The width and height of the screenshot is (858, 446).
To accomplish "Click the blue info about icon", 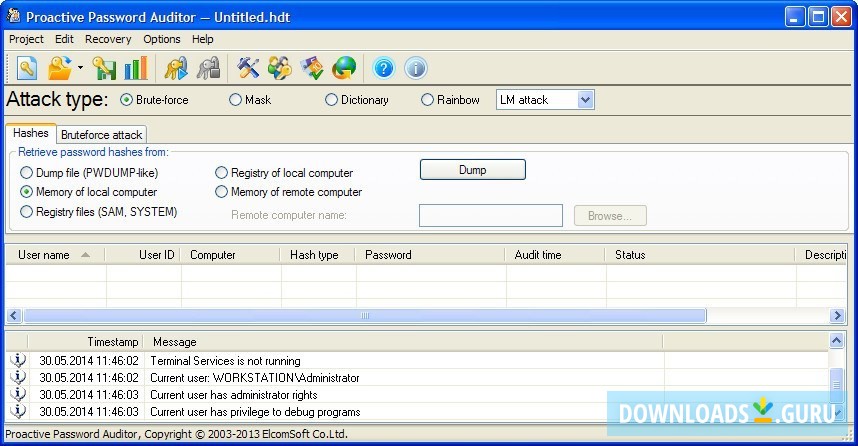I will [x=415, y=68].
